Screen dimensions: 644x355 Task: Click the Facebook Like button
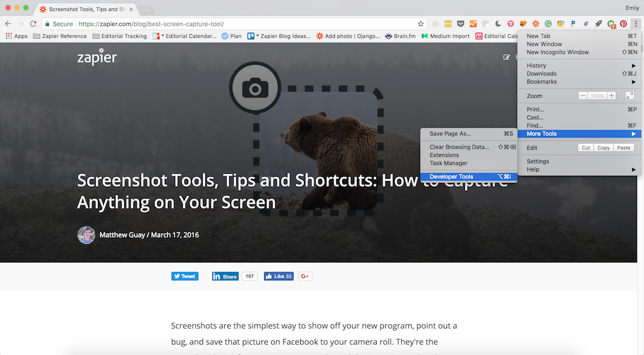(x=278, y=276)
